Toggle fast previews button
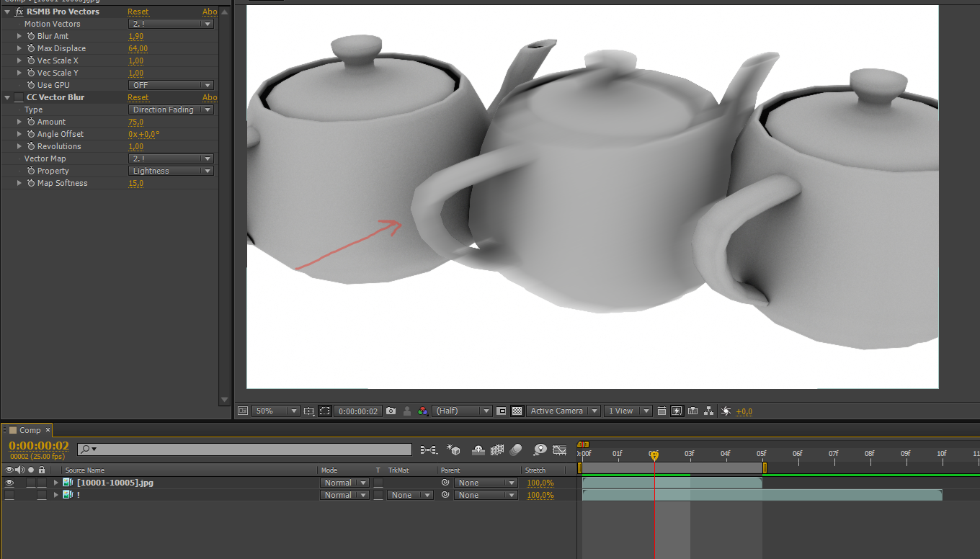980x559 pixels. [x=677, y=411]
